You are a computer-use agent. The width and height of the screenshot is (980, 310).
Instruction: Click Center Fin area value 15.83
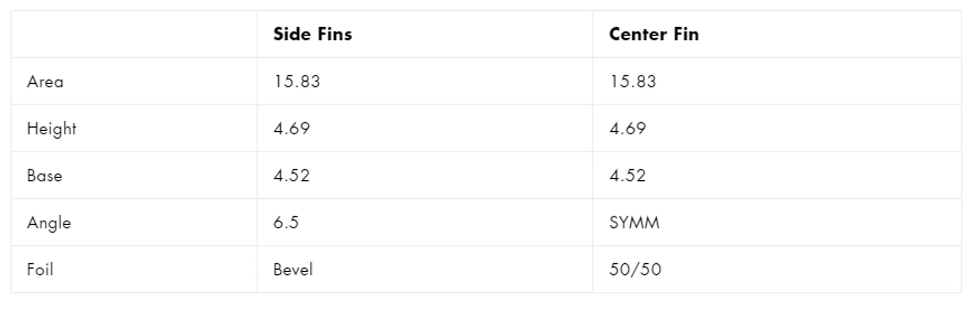(x=632, y=82)
